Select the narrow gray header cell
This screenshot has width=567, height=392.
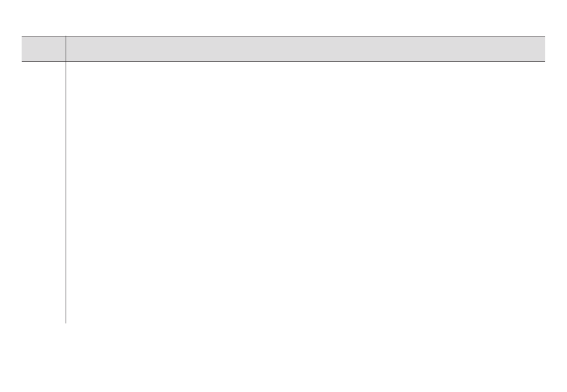pos(44,49)
